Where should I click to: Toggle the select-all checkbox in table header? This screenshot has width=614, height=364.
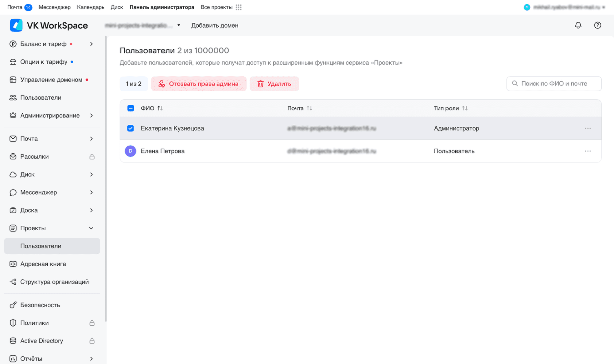pos(130,108)
